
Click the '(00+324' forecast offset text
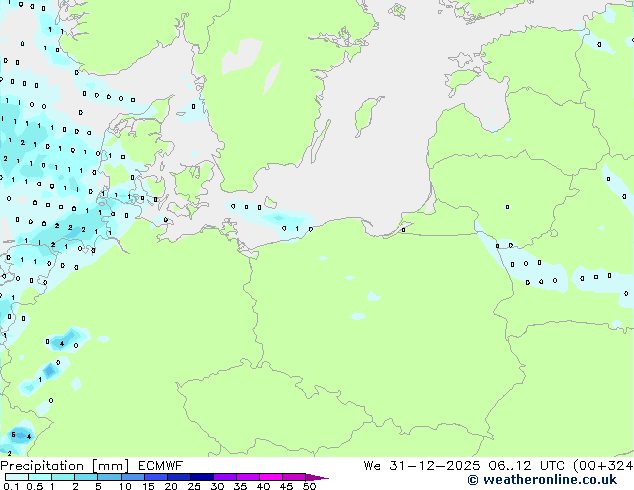[603, 466]
